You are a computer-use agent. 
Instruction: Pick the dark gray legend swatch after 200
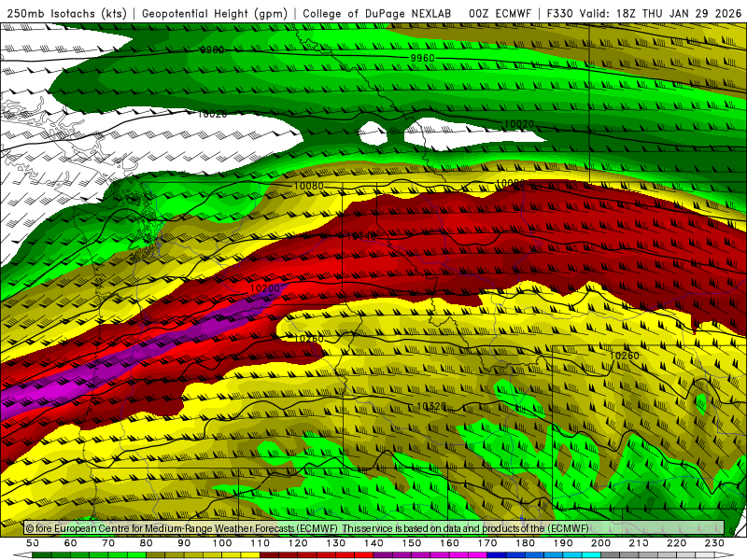pyautogui.click(x=611, y=555)
